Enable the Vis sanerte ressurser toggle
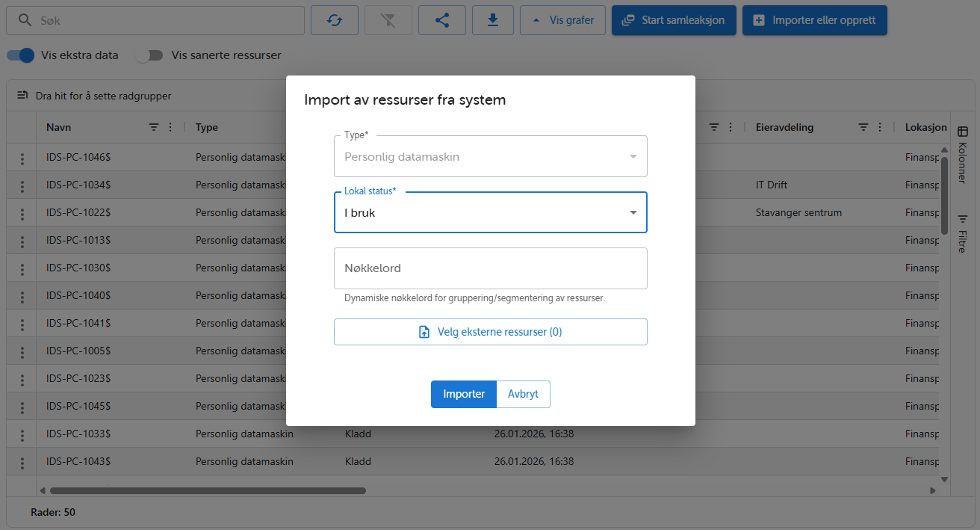 149,55
